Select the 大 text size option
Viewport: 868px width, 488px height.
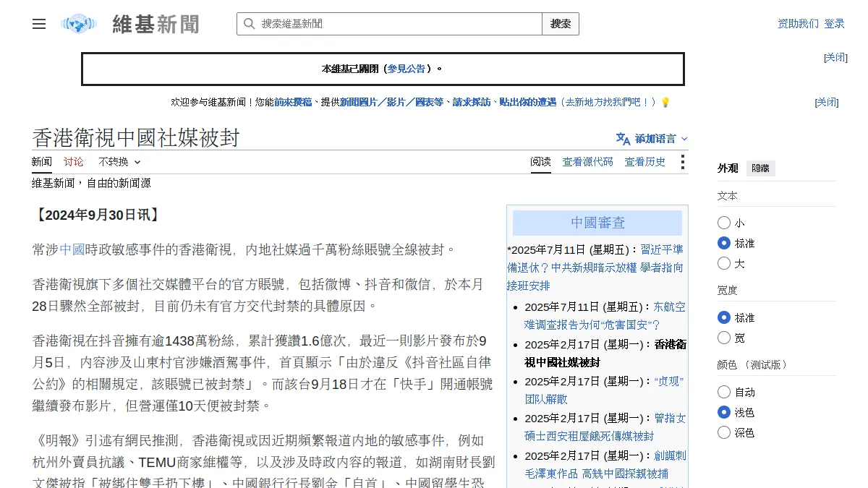click(x=724, y=263)
